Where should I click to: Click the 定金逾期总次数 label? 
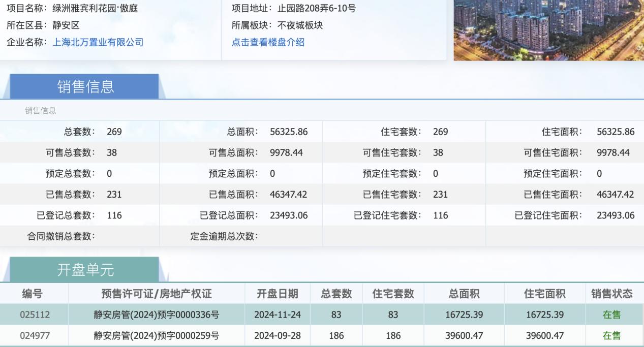tap(224, 236)
